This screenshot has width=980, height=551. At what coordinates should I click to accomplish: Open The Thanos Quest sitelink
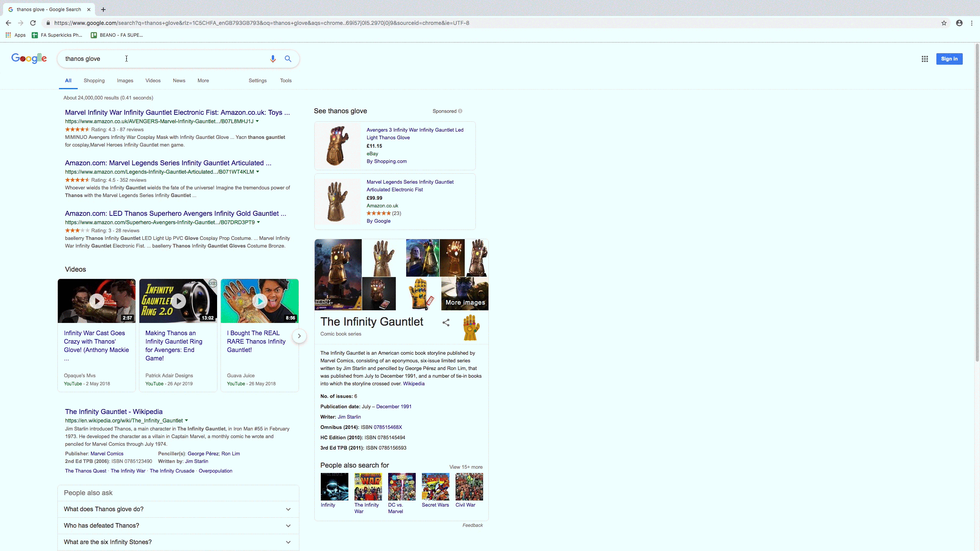[85, 471]
